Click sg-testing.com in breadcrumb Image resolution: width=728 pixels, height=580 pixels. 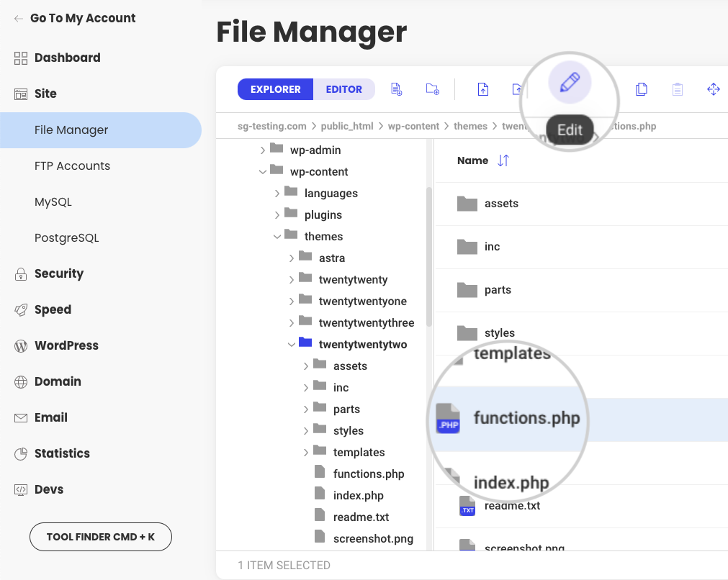pos(272,126)
